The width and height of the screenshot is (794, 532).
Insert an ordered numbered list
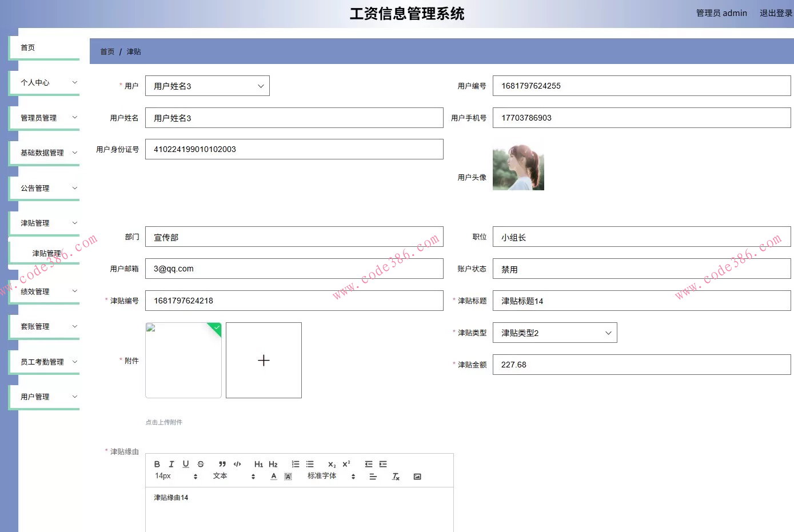click(296, 464)
